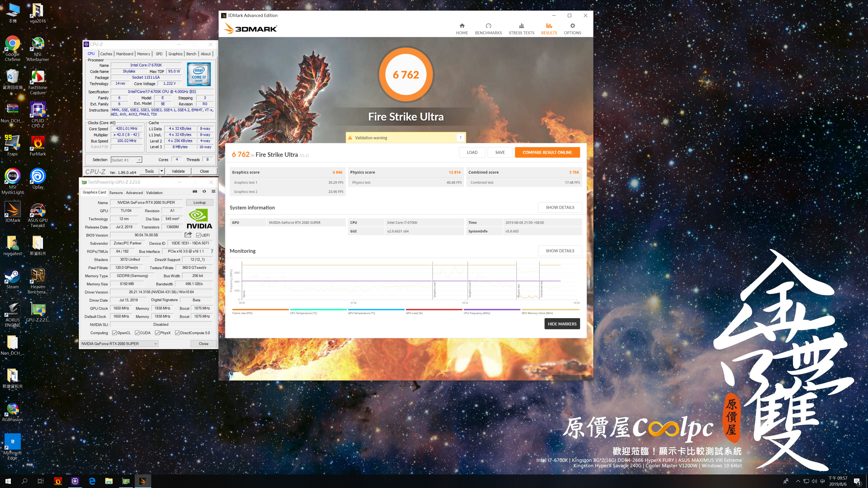Open the ASUS GPU TweakII shortcut
Screen dimensions: 868x488
(x=38, y=215)
